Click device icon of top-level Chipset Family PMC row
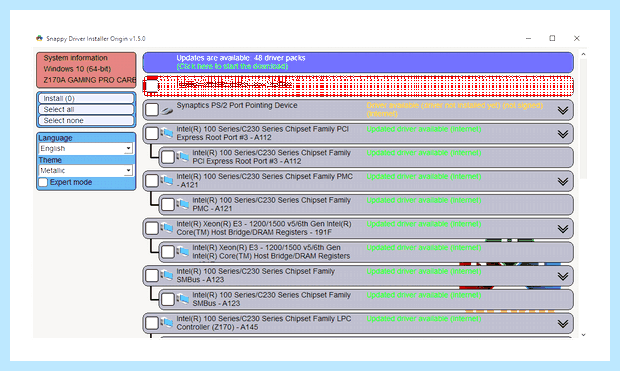Image resolution: width=620 pixels, height=371 pixels. [166, 181]
